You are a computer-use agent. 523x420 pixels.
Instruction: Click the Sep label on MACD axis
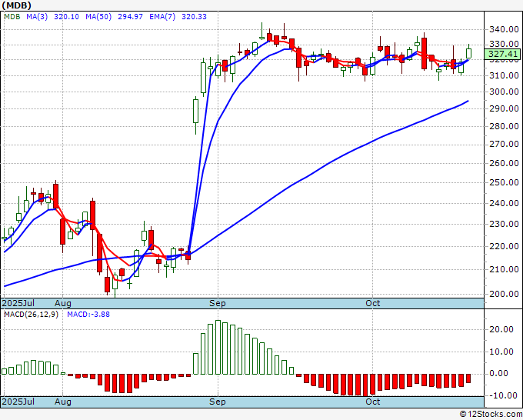(218, 402)
